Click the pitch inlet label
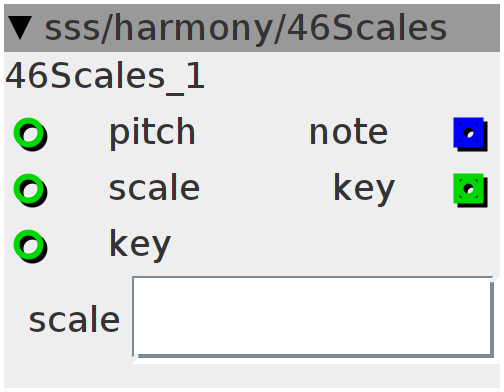This screenshot has height=392, width=504. click(152, 133)
